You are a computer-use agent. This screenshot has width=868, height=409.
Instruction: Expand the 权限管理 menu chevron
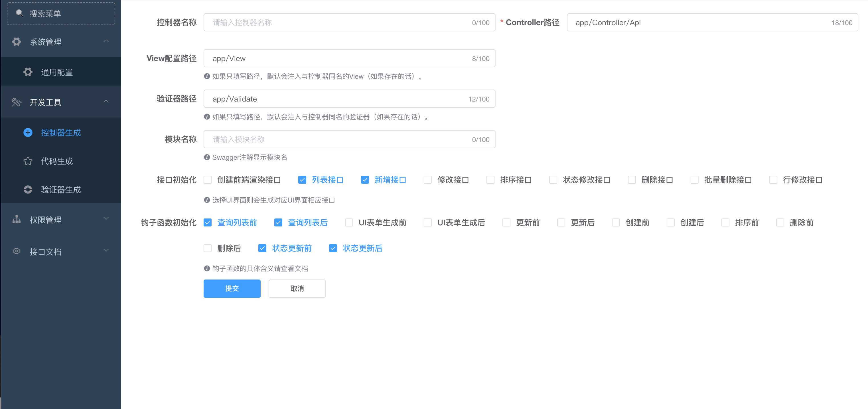[x=106, y=219]
